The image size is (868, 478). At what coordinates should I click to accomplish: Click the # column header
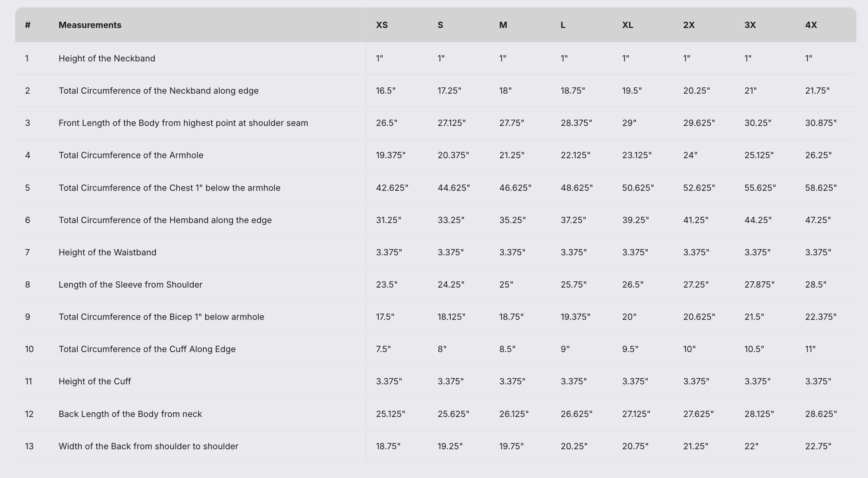[x=28, y=25]
